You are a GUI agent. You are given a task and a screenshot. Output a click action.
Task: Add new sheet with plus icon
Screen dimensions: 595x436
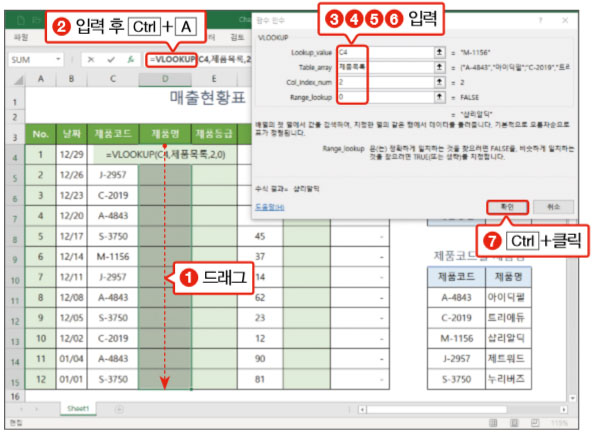click(119, 409)
